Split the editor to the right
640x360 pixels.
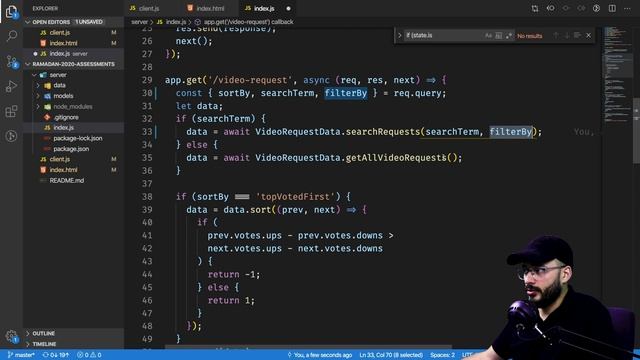(x=612, y=8)
